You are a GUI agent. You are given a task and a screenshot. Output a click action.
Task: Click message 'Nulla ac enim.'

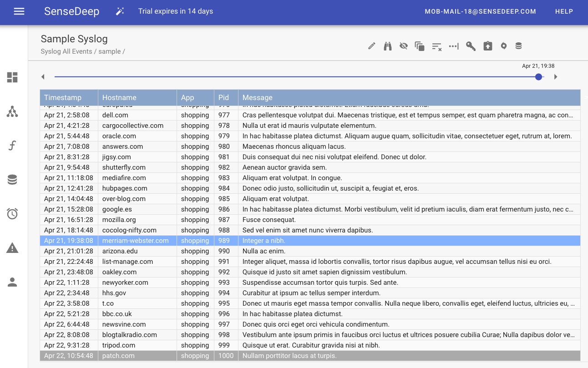[264, 251]
